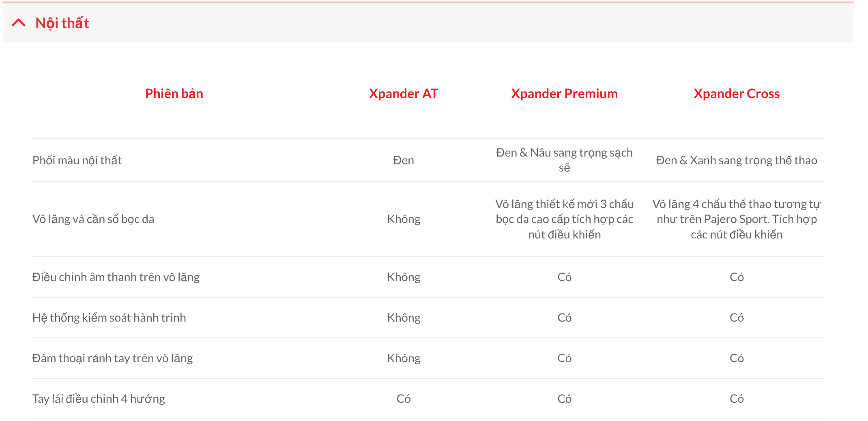Click the Tay lái điều chỉnh 4 hướng label

point(99,399)
